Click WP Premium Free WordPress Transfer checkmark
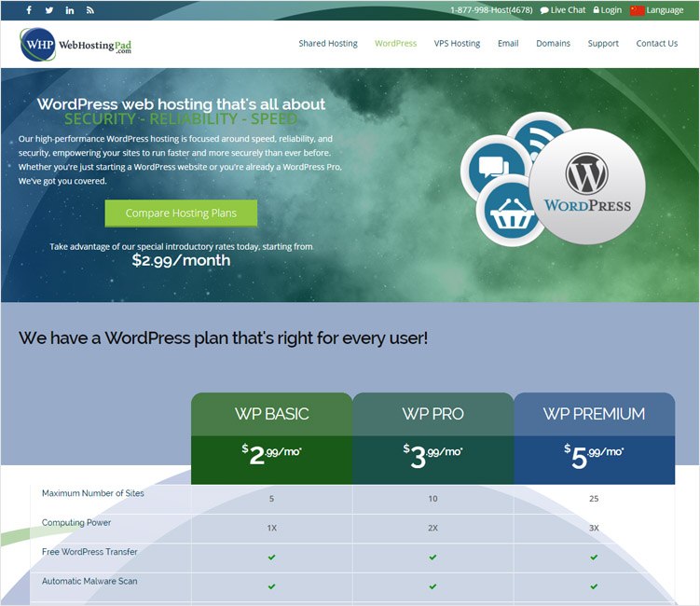Screen dimensions: 700x606 pos(594,558)
